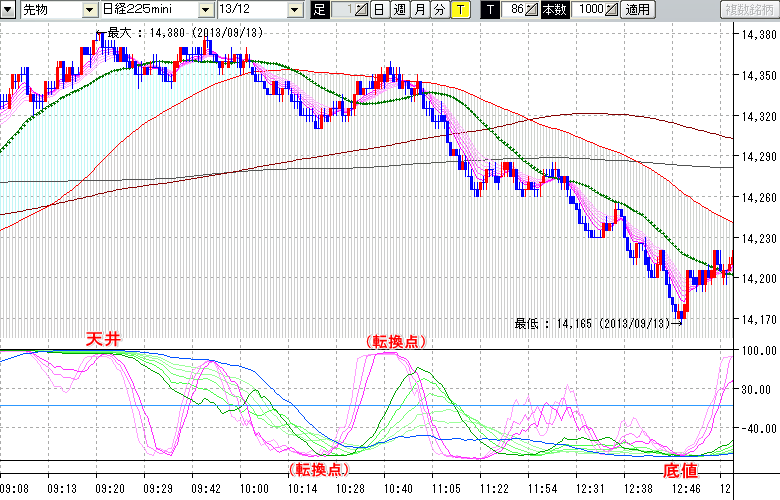Image resolution: width=780 pixels, height=500 pixels.
Task: Click the black 足 label icon
Action: 319,10
